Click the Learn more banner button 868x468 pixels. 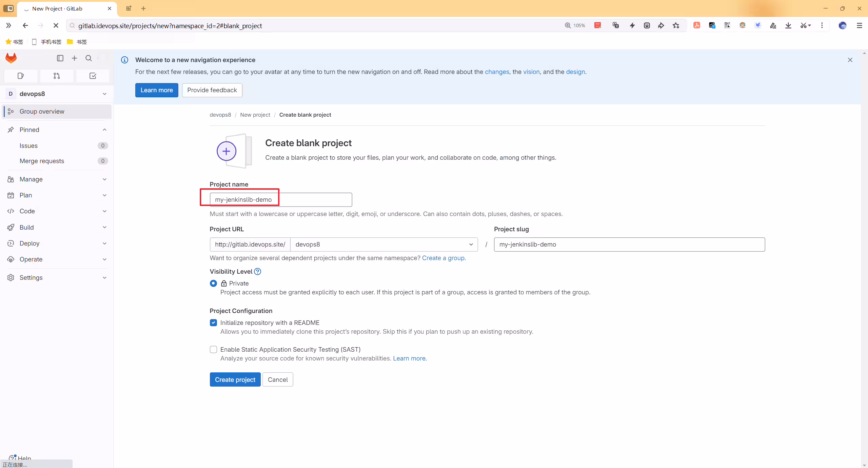pyautogui.click(x=157, y=90)
